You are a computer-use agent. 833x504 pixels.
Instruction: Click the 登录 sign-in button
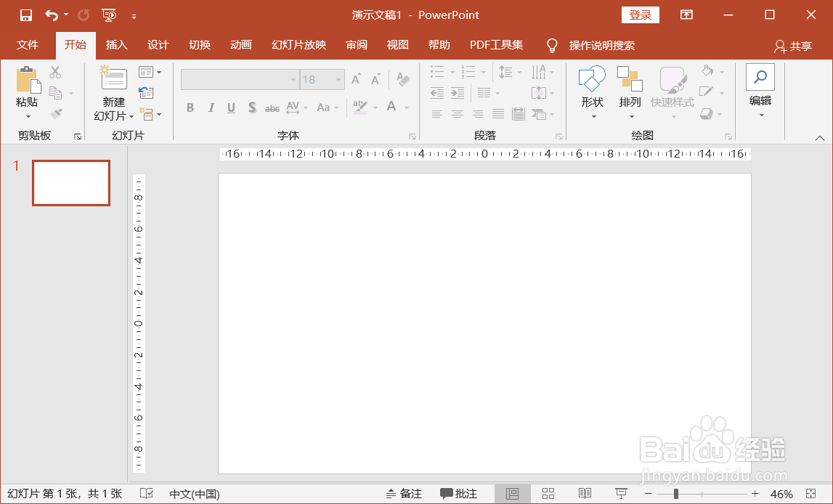[x=640, y=15]
